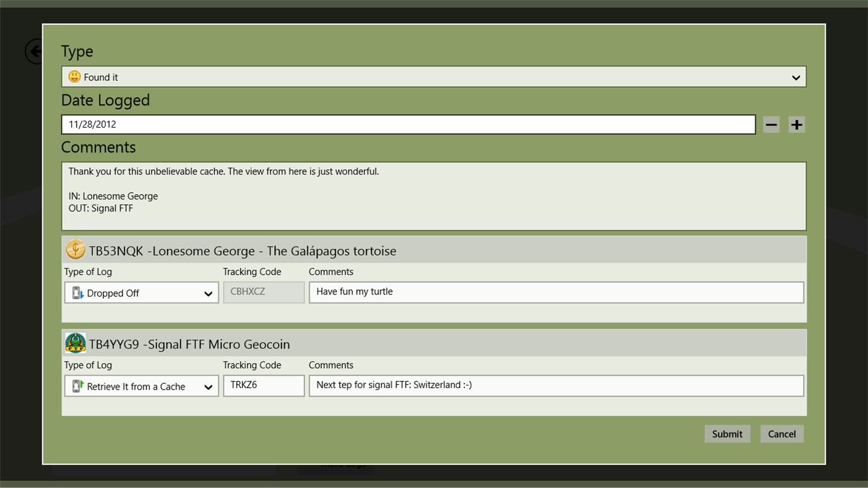The height and width of the screenshot is (488, 868).
Task: Click the comment field 'Have fun my turtle'
Action: tap(556, 292)
